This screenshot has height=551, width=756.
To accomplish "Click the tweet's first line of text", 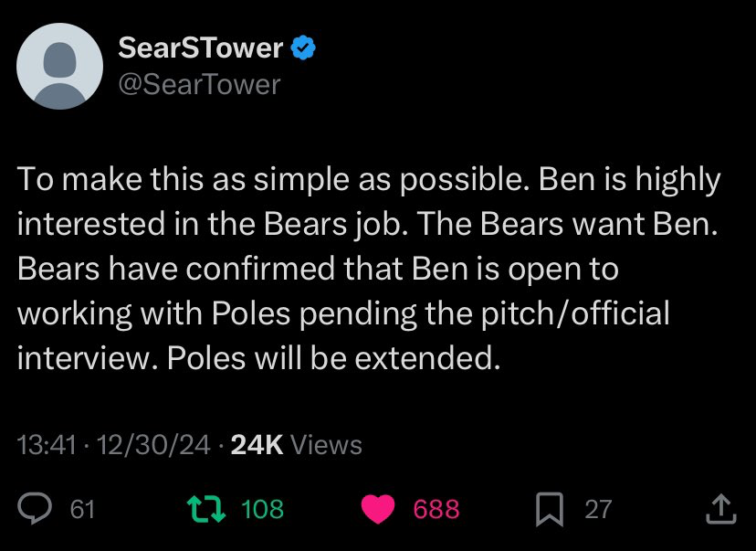I will [369, 180].
